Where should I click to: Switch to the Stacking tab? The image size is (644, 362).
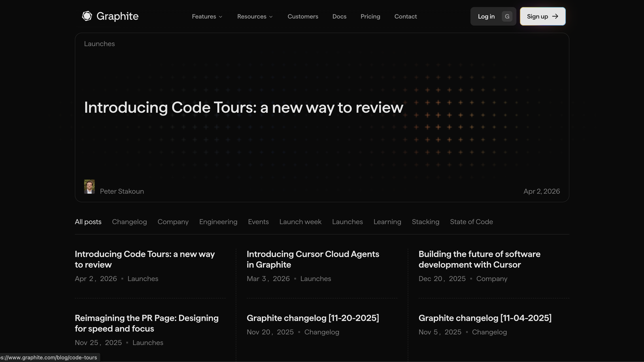point(425,222)
